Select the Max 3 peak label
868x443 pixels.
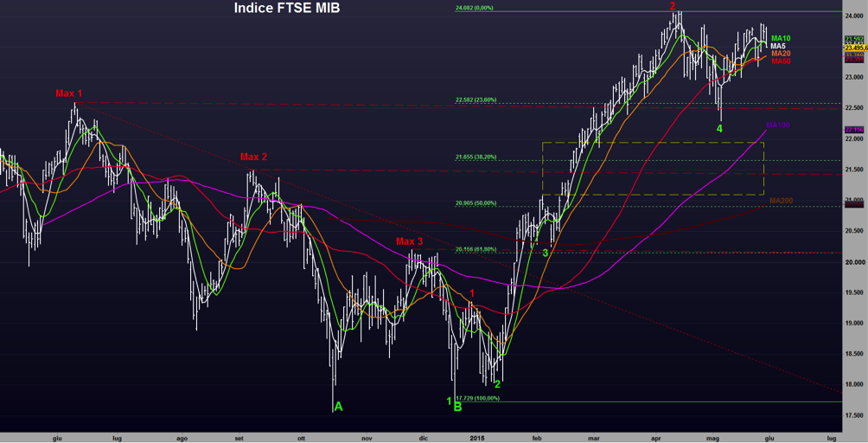click(409, 241)
